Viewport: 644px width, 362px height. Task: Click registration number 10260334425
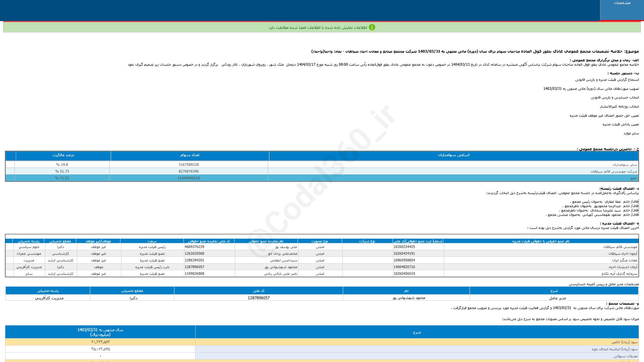click(404, 247)
